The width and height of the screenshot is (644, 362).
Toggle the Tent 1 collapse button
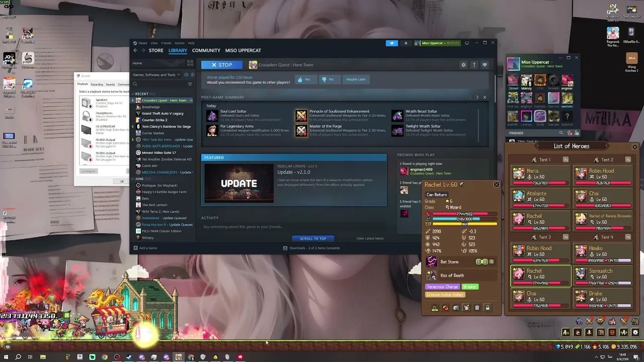(x=566, y=160)
